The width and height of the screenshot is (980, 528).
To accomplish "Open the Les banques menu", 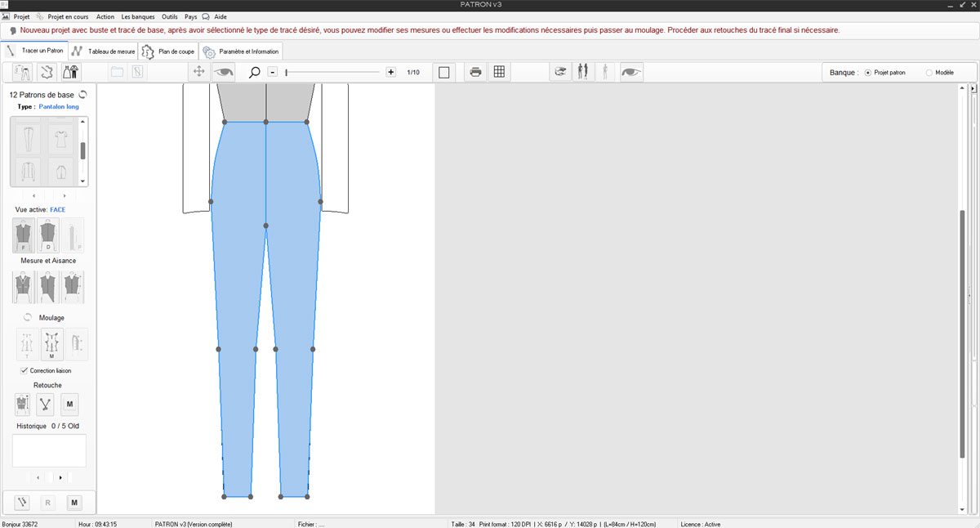I will coord(137,16).
